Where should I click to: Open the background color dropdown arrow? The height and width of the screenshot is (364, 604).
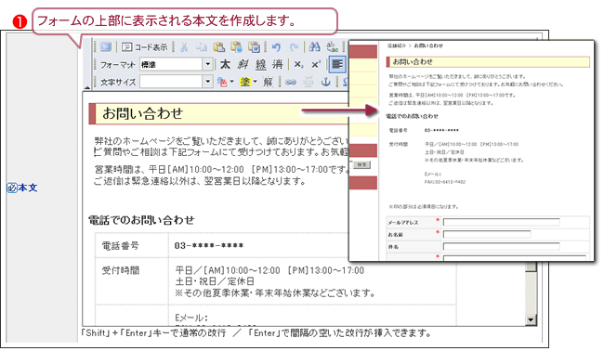(255, 82)
